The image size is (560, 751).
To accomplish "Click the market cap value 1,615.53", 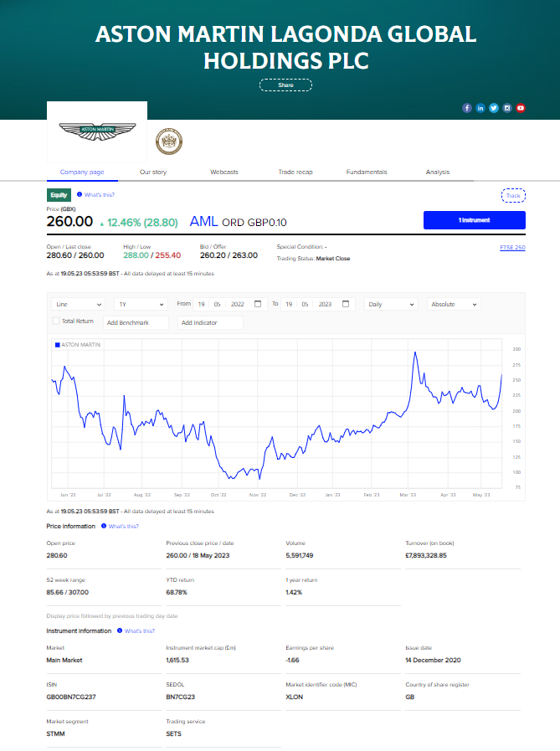I will click(177, 660).
